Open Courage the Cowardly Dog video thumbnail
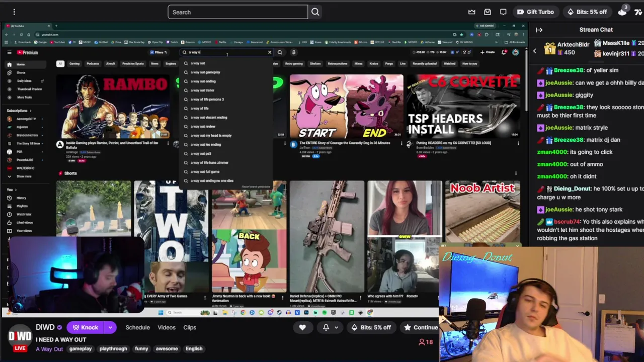 (x=346, y=106)
